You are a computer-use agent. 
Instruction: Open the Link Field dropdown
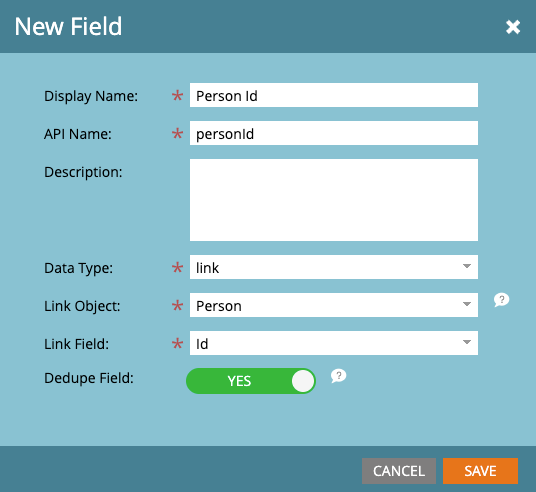click(x=334, y=343)
